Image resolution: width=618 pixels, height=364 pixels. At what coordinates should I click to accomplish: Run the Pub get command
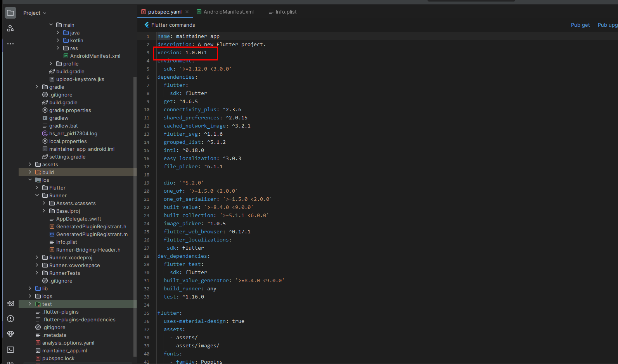pos(580,25)
